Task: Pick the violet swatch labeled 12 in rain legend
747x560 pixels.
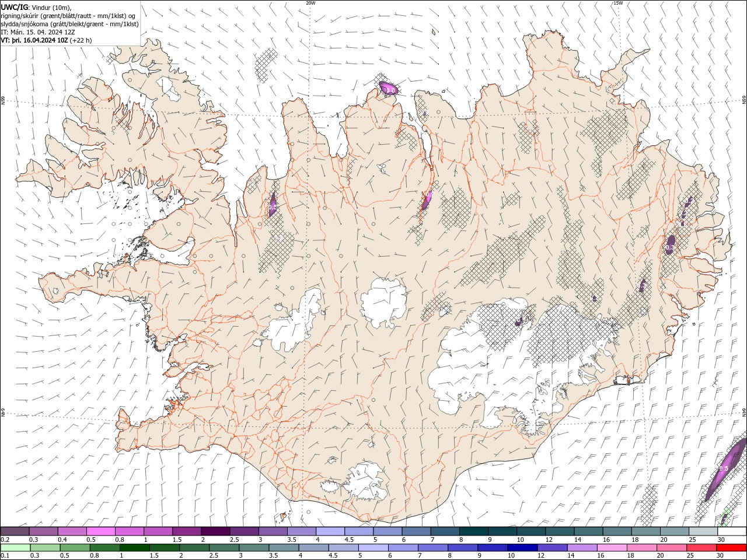Action: click(552, 548)
